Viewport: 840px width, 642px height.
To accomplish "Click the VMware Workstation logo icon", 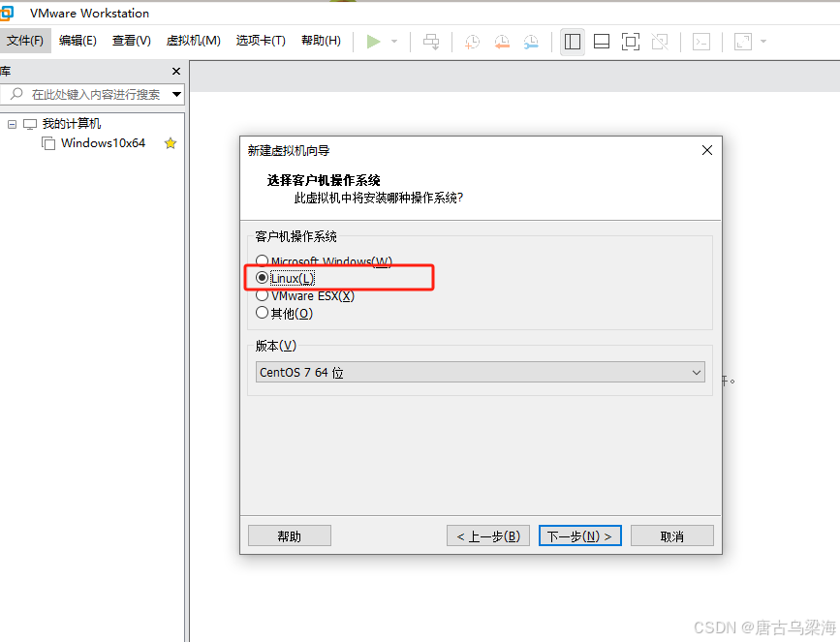I will pyautogui.click(x=7, y=13).
